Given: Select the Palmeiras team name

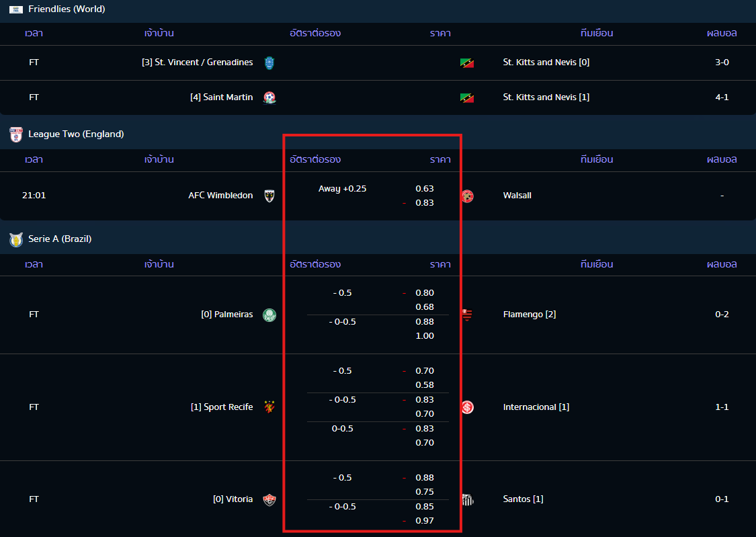Looking at the screenshot, I should 227,315.
